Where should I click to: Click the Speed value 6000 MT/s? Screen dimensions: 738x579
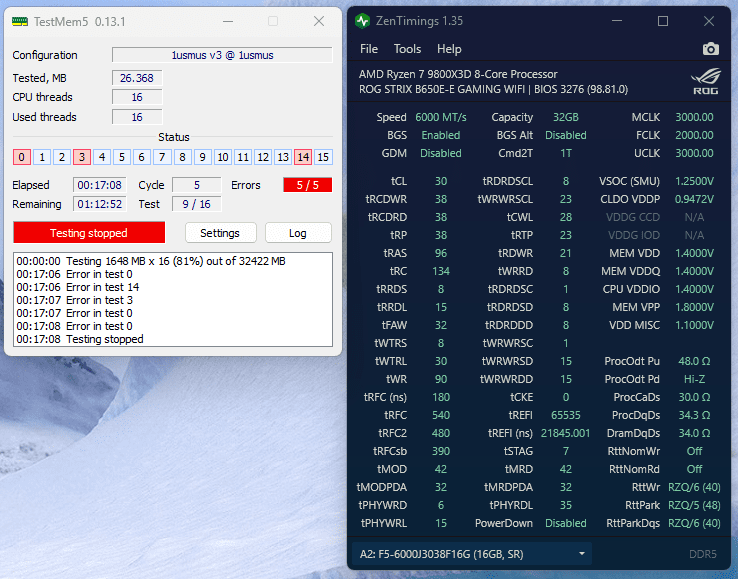441,117
